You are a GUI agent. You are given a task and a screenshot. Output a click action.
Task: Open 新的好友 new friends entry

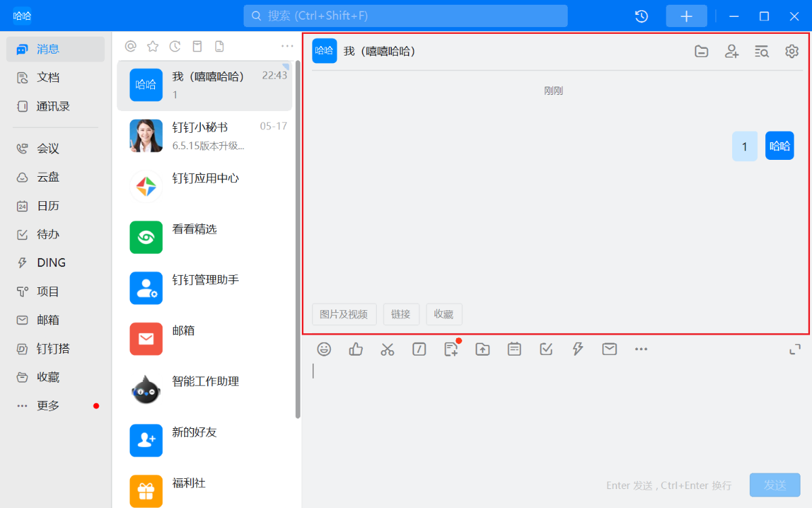(204, 441)
